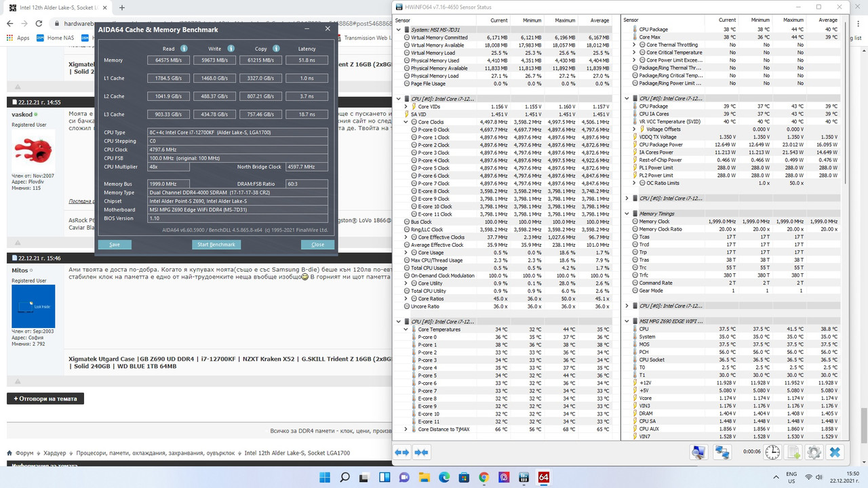Click Start Benchmark in AIDA64

(x=216, y=244)
